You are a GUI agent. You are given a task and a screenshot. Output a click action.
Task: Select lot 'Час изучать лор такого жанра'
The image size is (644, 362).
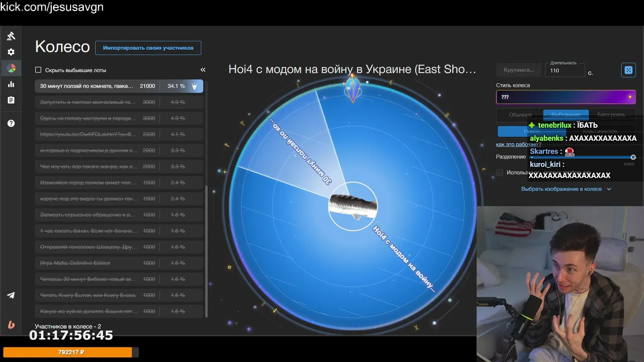(x=119, y=166)
